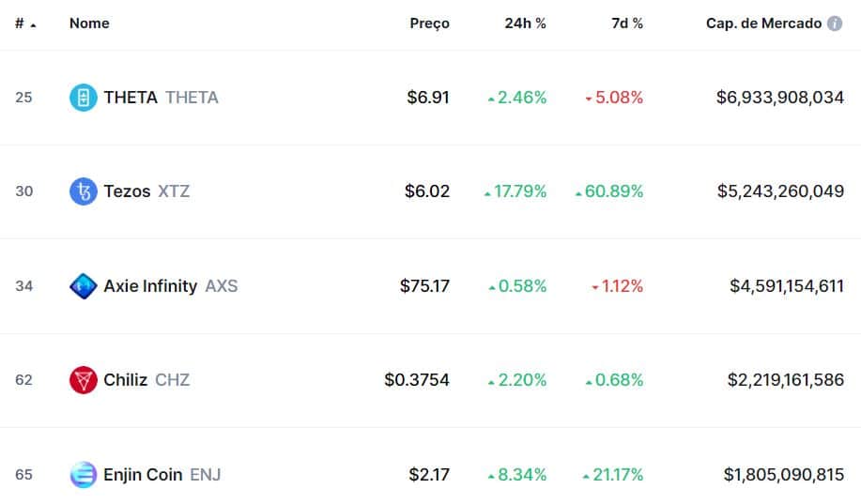This screenshot has height=504, width=861.
Task: Click the Tezos coin logo icon
Action: (84, 191)
